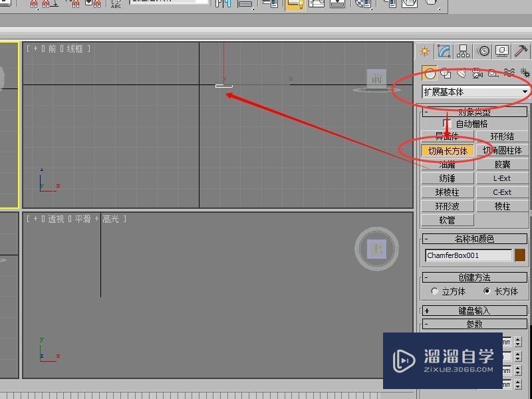
Task: Click the 环形结 object button
Action: coord(503,136)
